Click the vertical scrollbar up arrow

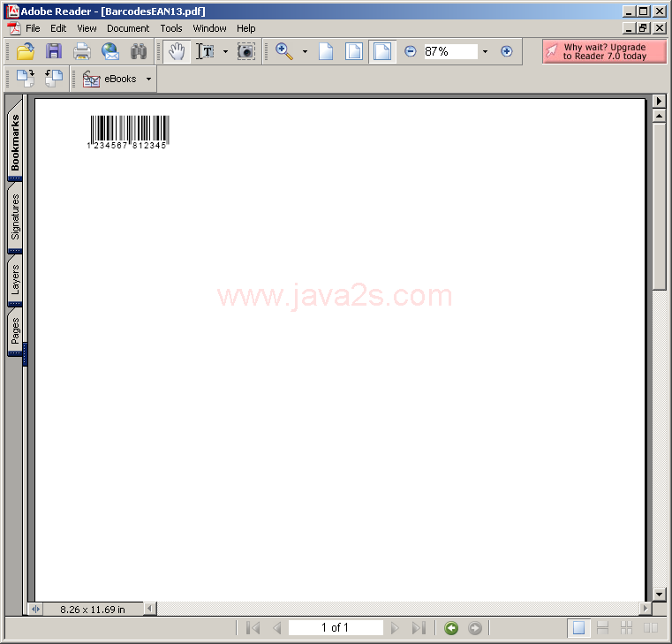point(659,116)
